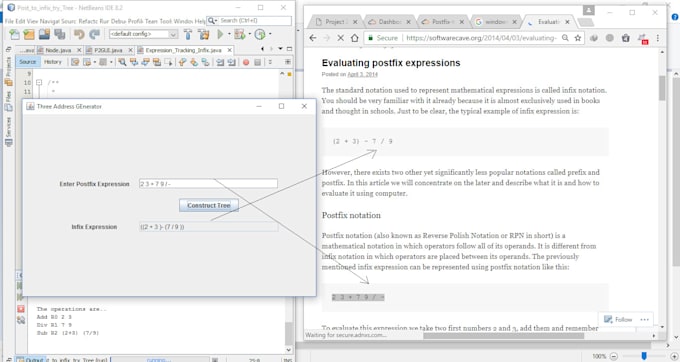Click the Chrome profile avatar icon
This screenshot has width=680, height=362.
click(x=588, y=10)
